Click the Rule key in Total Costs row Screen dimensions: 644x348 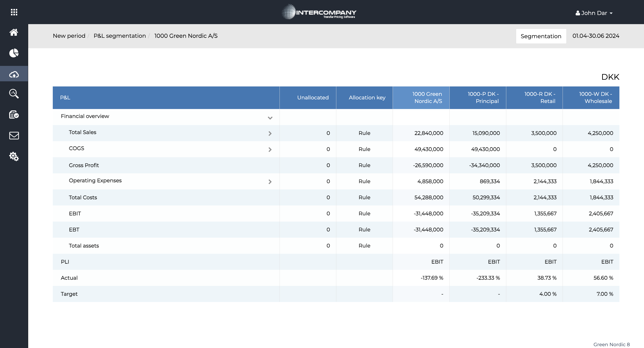pos(364,197)
